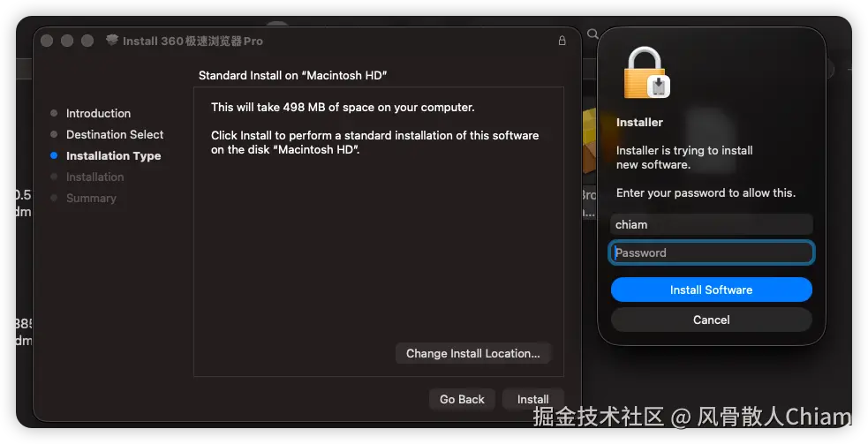
Task: Click the lock icon in installer title bar
Action: [562, 41]
